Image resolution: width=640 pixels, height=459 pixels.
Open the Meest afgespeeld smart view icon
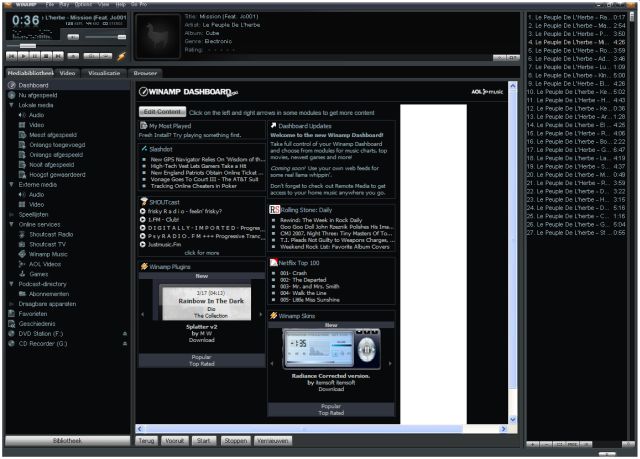[22, 135]
